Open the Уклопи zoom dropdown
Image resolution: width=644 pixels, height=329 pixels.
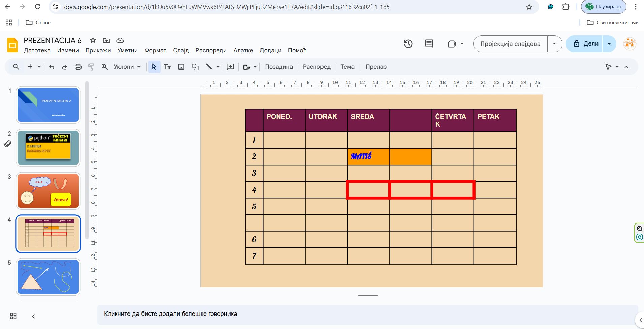pos(127,67)
